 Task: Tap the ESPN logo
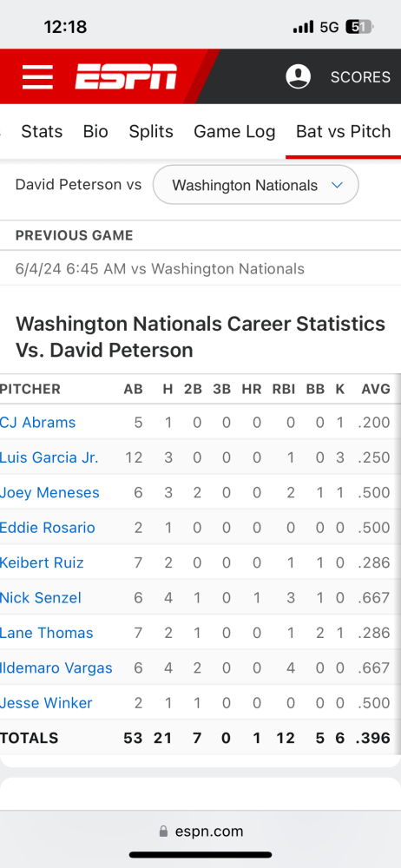(126, 76)
